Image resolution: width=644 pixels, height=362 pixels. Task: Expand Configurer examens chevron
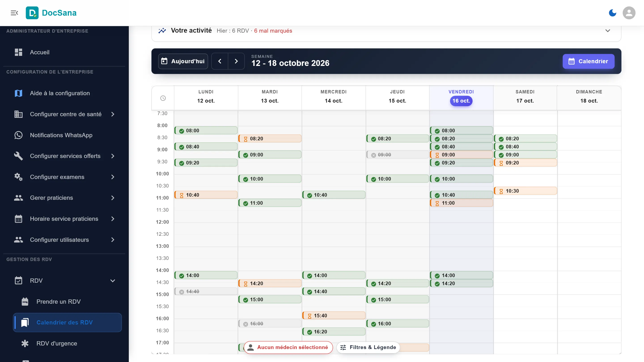click(x=113, y=177)
